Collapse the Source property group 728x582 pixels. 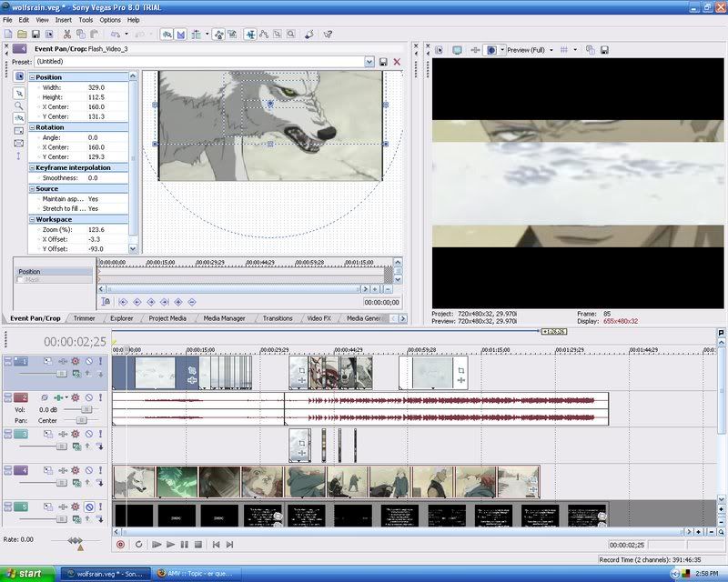point(32,189)
